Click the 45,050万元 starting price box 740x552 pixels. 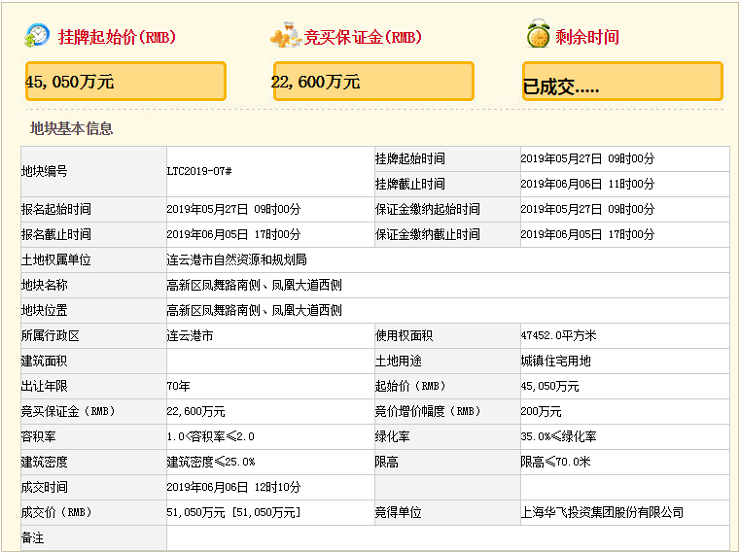[125, 81]
